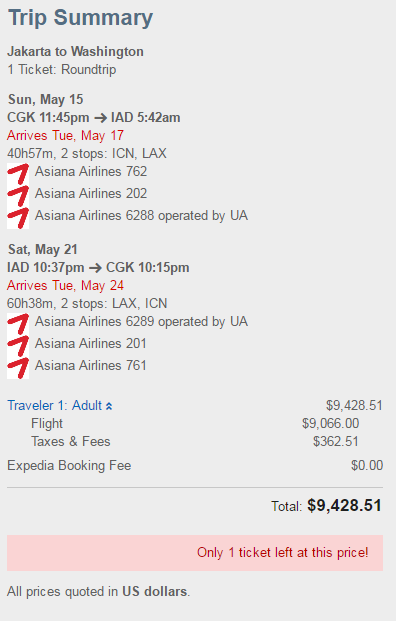Click Asiana logo beside flight 762
This screenshot has height=621, width=396.
tap(18, 174)
